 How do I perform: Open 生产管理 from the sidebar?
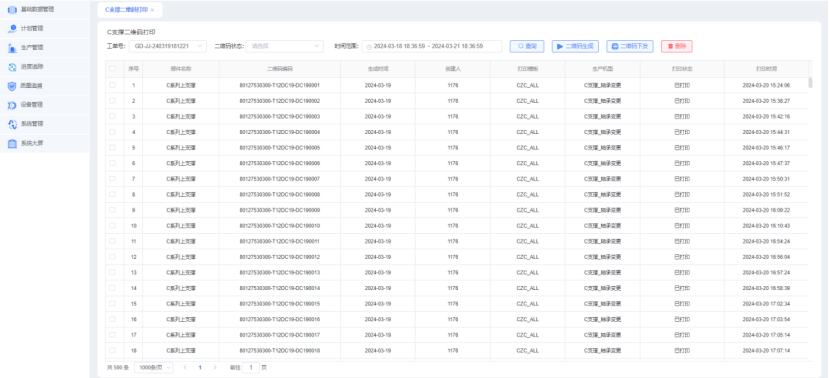point(44,48)
